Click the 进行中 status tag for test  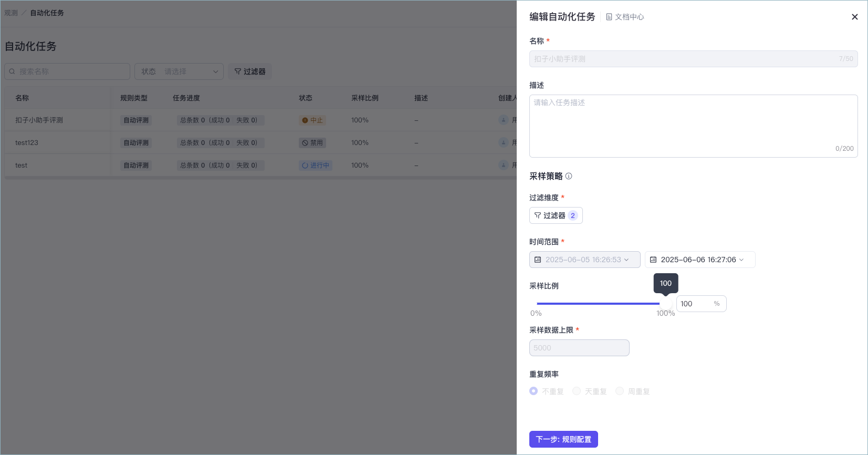pyautogui.click(x=316, y=165)
